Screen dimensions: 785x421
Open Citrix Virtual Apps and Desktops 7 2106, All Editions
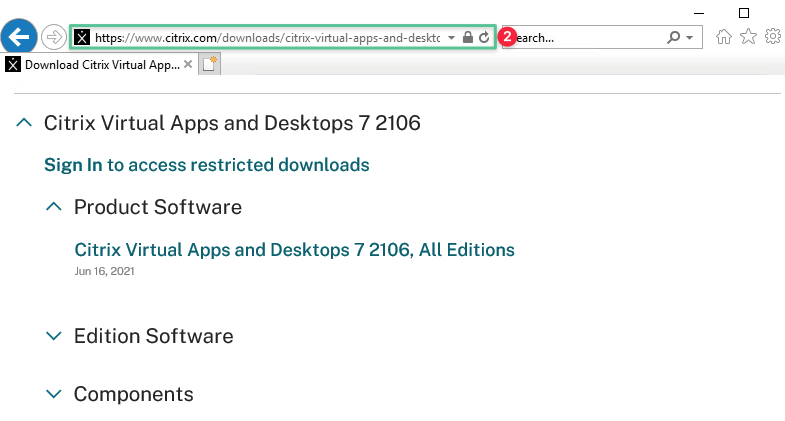point(294,250)
